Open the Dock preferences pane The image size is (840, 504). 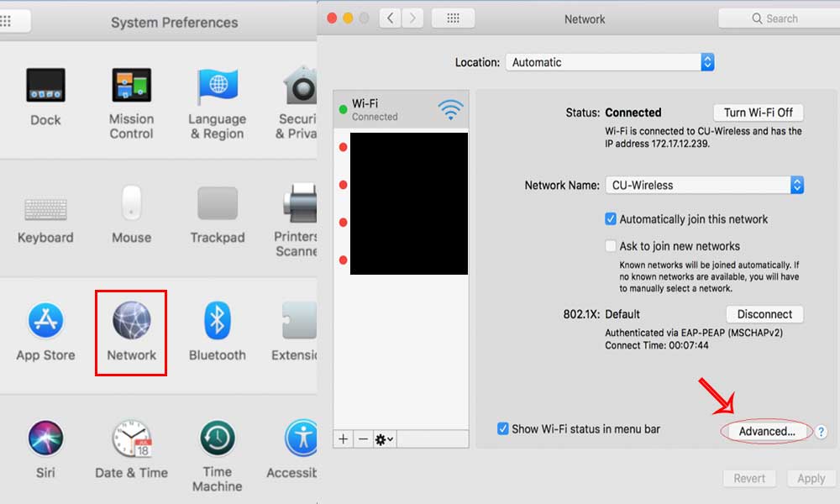point(45,97)
